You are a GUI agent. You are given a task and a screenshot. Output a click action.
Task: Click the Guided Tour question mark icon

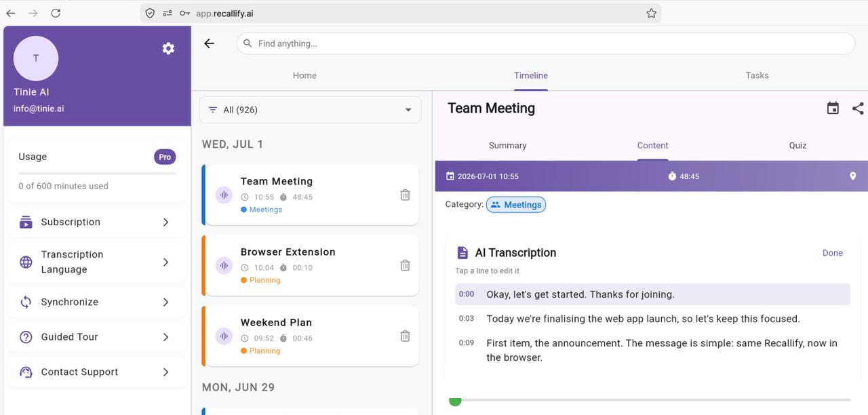(x=26, y=337)
